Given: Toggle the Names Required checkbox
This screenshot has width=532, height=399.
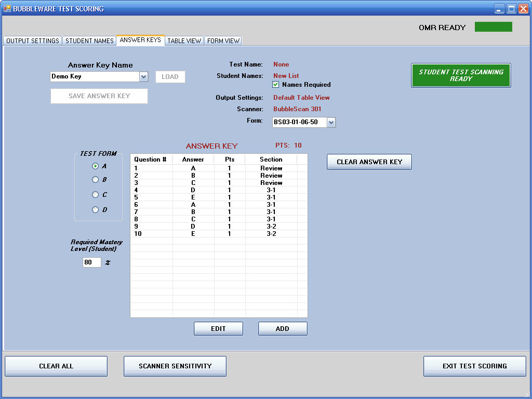Looking at the screenshot, I should [x=275, y=85].
